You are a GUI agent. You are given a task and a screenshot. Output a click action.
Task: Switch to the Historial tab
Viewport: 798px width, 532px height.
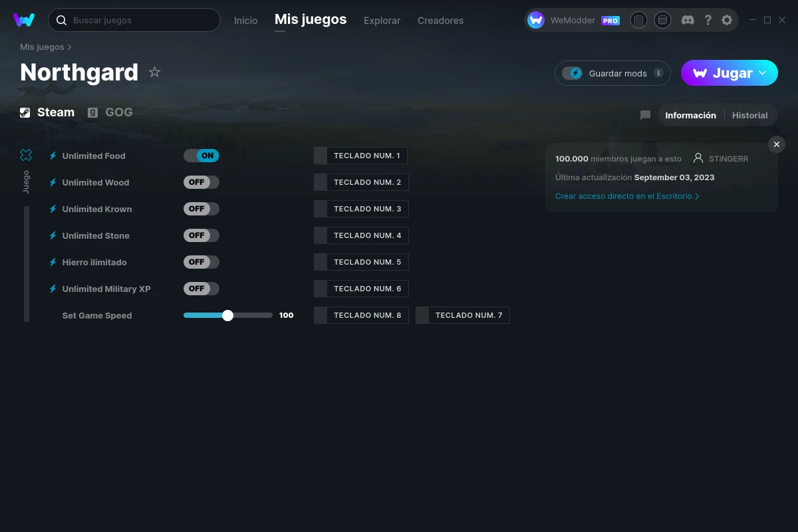point(749,115)
